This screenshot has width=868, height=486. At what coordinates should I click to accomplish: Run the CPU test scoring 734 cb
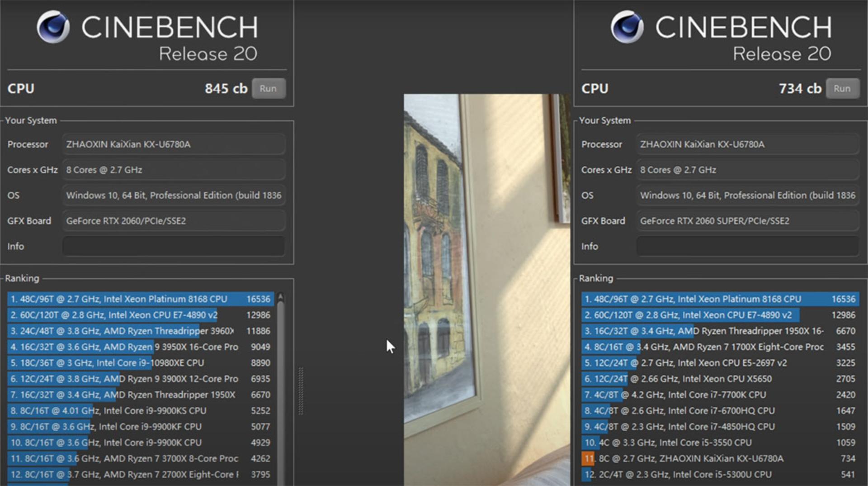point(842,88)
